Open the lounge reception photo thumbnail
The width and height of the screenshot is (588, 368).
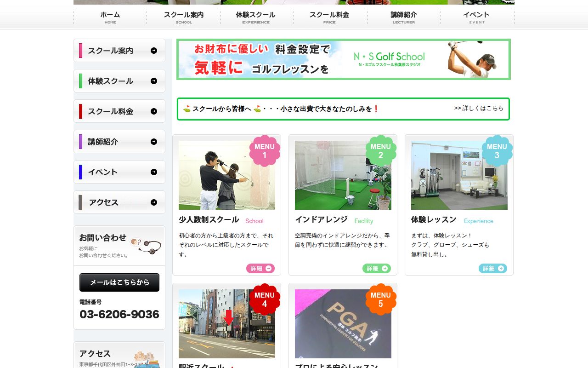coord(459,175)
